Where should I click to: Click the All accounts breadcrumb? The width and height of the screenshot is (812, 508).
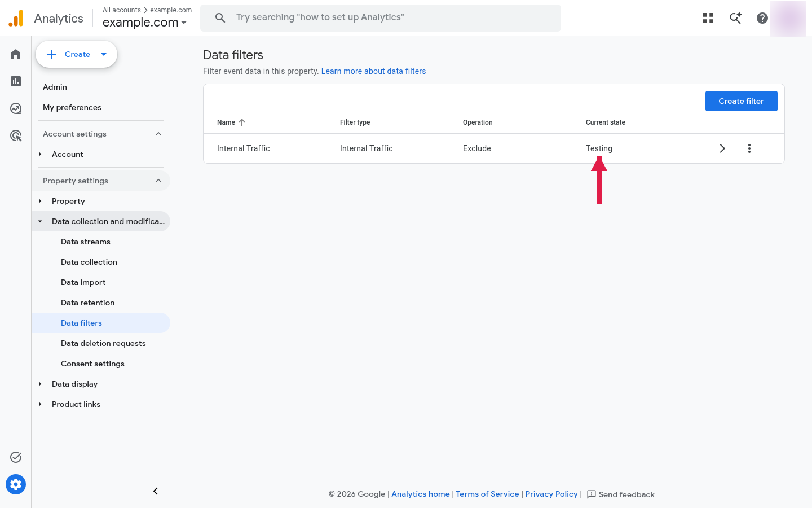[x=122, y=10]
